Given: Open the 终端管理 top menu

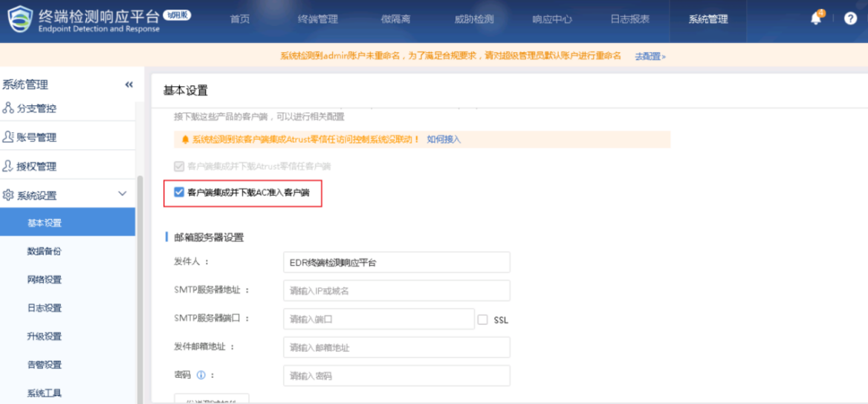Looking at the screenshot, I should click(317, 20).
